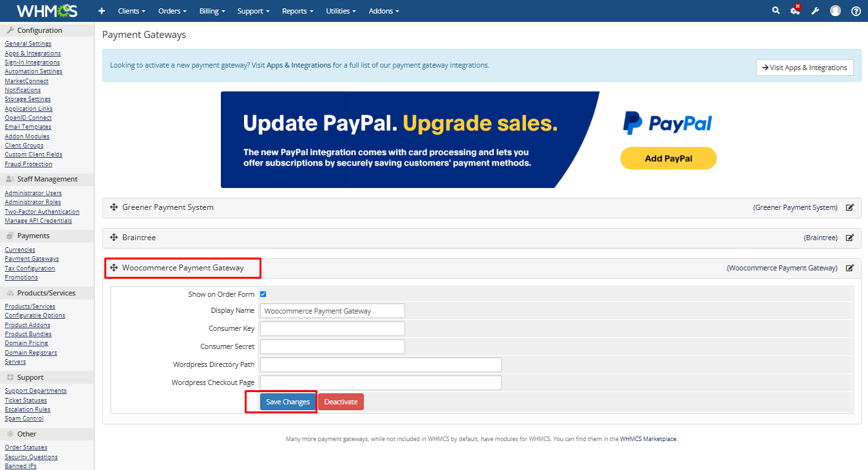
Task: Open the Support dropdown menu
Action: tap(253, 11)
